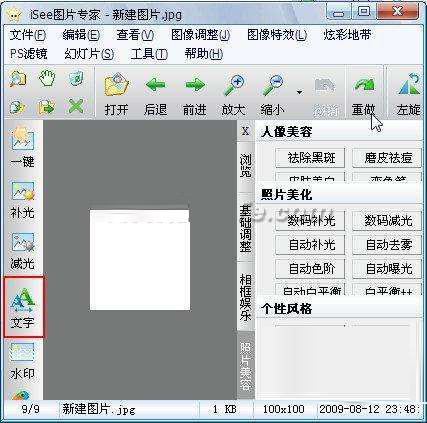Open the PS滤镜 menu
This screenshot has height=423, width=427.
28,54
